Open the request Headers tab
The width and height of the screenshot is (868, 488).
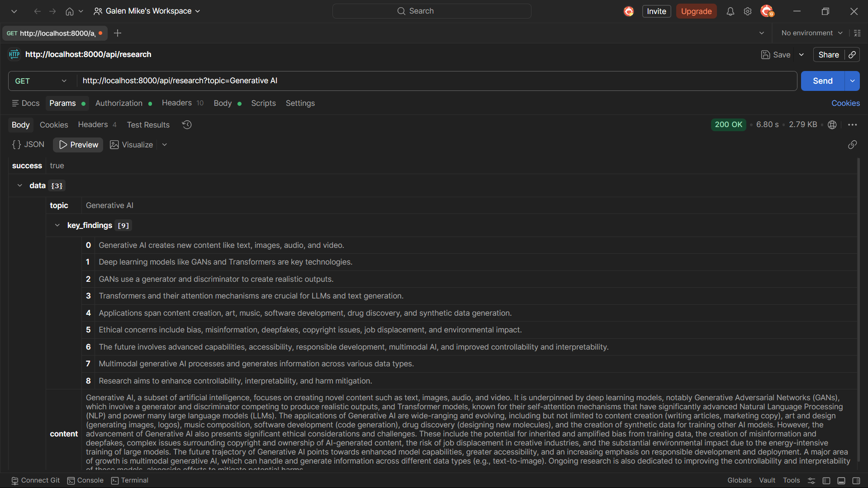[182, 103]
